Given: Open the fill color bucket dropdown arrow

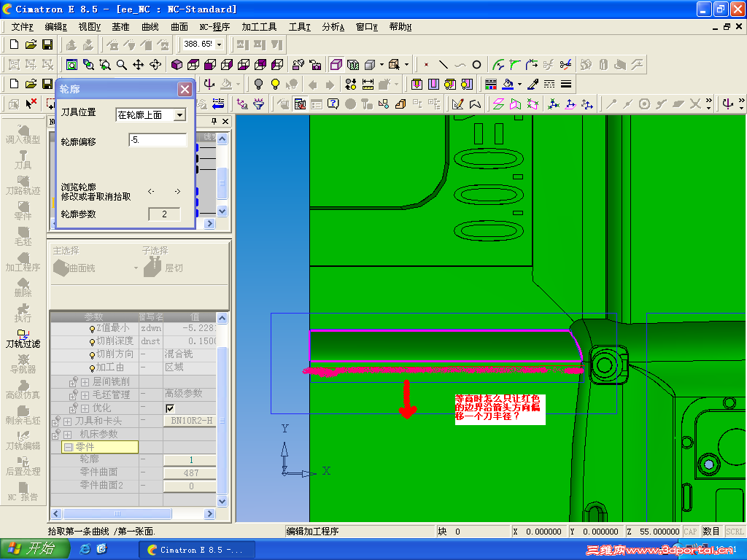Looking at the screenshot, I should (519, 85).
